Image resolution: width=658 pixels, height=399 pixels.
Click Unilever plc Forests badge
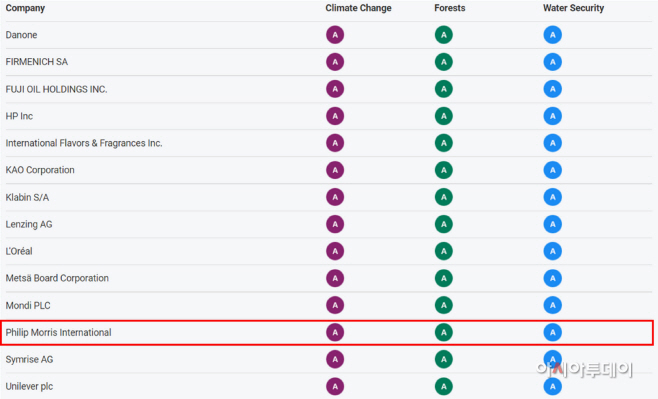[444, 386]
